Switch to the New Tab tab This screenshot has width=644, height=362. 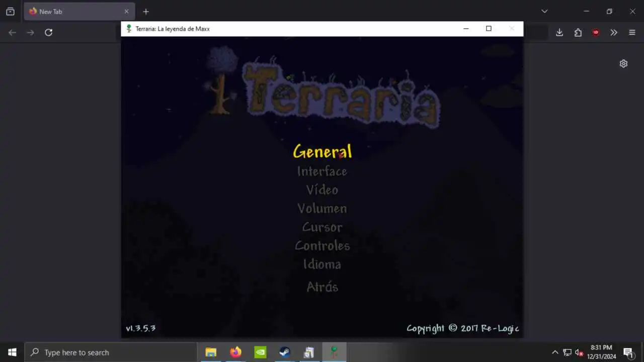point(79,12)
